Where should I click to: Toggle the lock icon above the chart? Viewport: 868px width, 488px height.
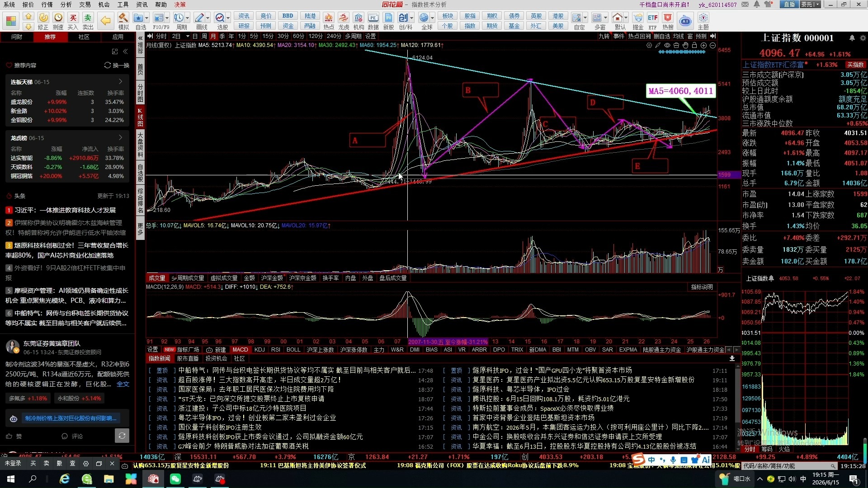(694, 45)
